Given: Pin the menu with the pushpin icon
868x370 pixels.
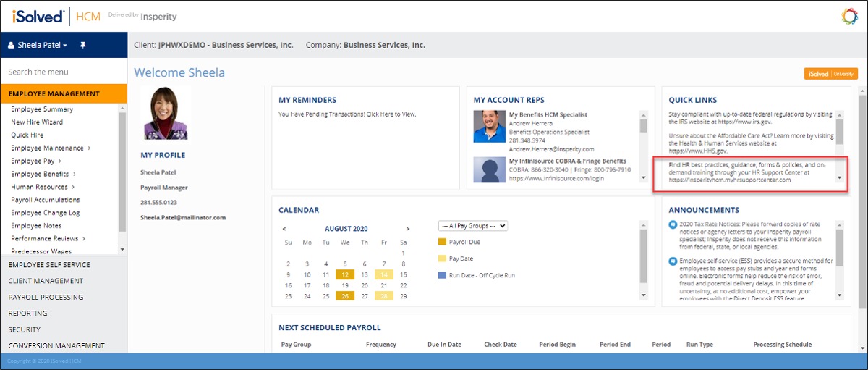Looking at the screenshot, I should point(83,45).
